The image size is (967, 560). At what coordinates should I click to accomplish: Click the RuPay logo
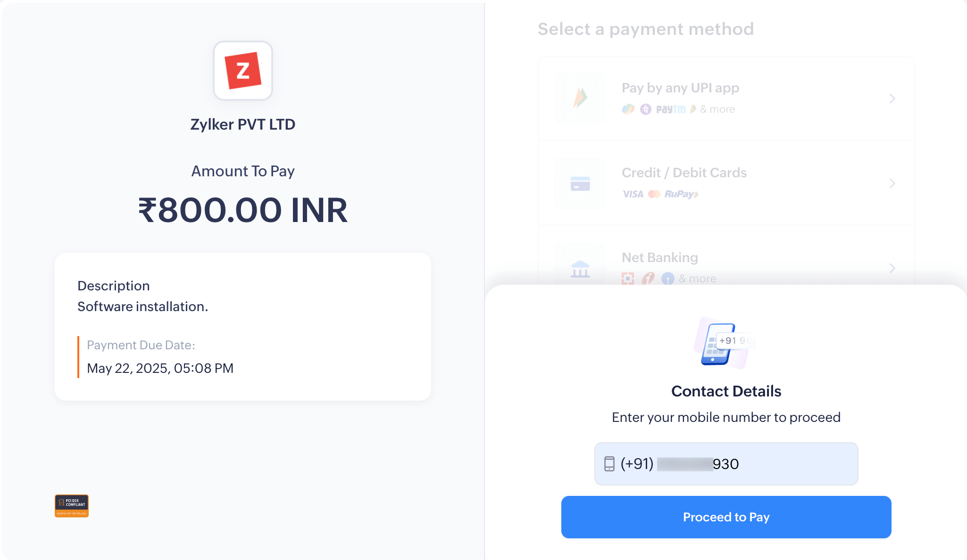[681, 194]
